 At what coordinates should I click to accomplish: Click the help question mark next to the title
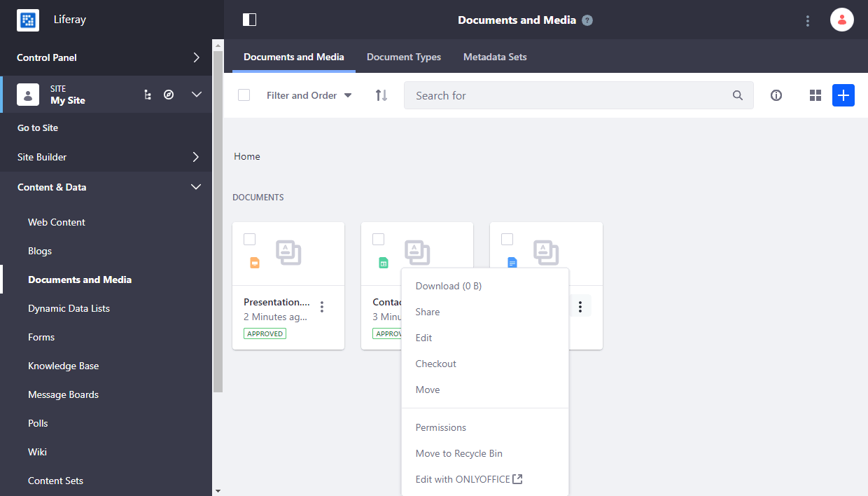click(x=587, y=20)
